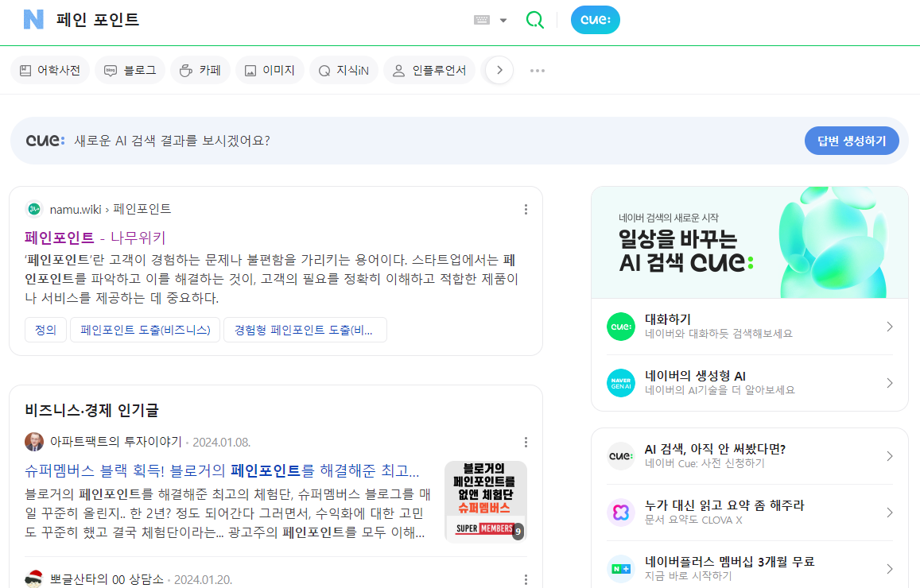Image resolution: width=920 pixels, height=588 pixels.
Task: Switch to the 블로그 tab
Action: pos(130,71)
